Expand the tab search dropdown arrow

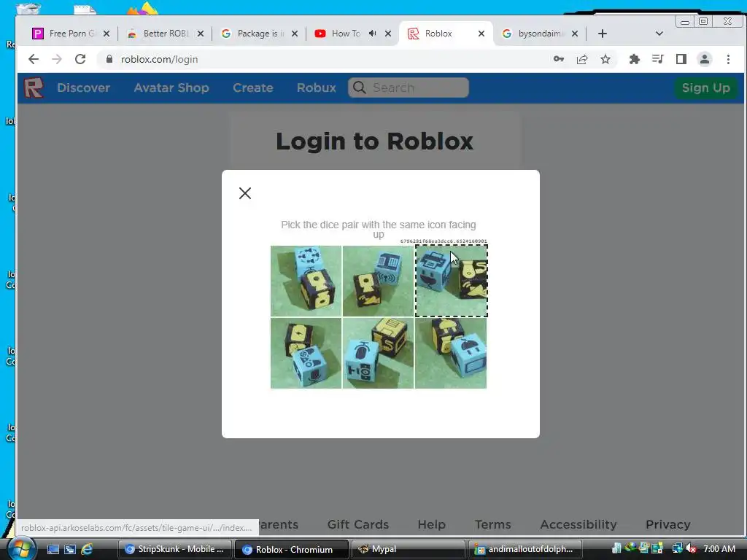click(659, 34)
